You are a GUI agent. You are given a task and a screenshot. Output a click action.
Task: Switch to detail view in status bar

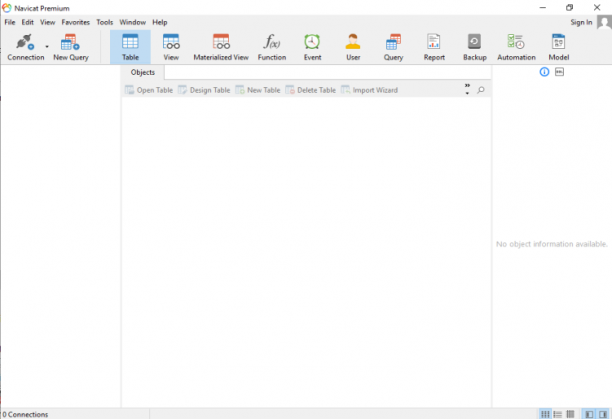[570, 414]
